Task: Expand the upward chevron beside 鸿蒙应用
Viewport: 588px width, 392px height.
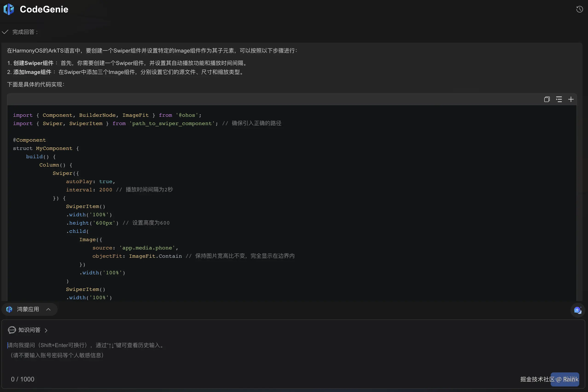Action: [49, 310]
